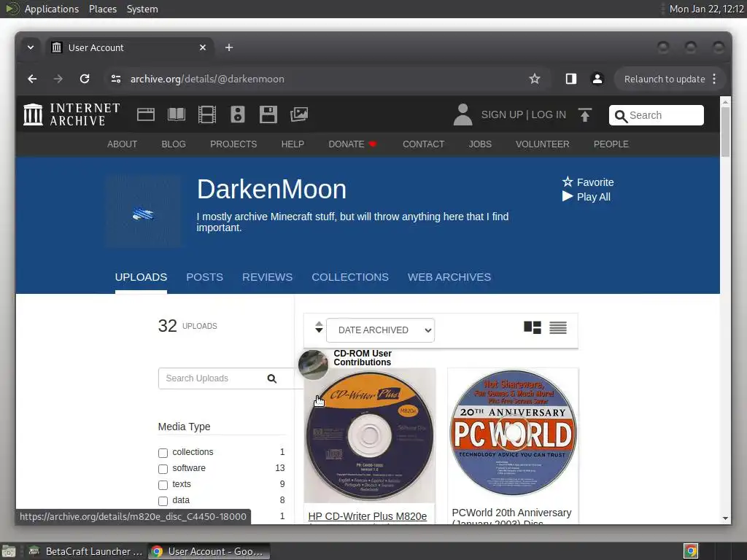This screenshot has height=560, width=747.
Task: Reload the page
Action: pyautogui.click(x=85, y=79)
